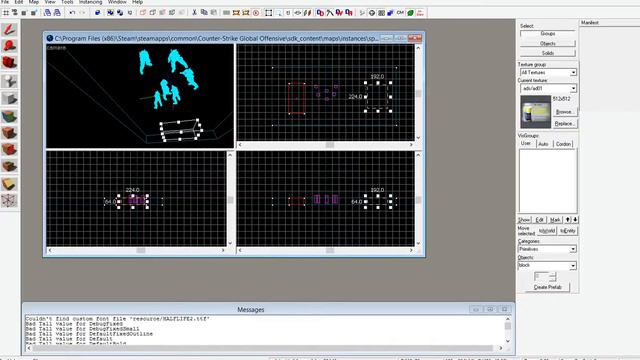
Task: Expand the Categories dropdown
Action: click(573, 249)
